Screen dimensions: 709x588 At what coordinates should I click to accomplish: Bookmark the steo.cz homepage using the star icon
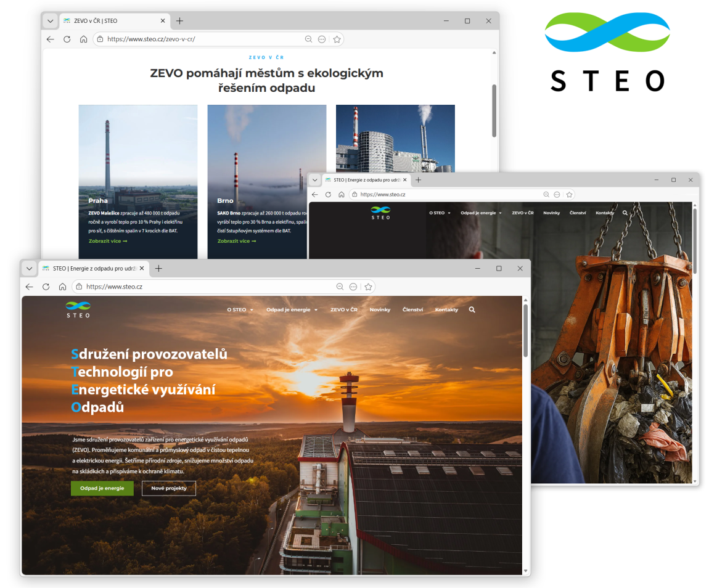(368, 286)
